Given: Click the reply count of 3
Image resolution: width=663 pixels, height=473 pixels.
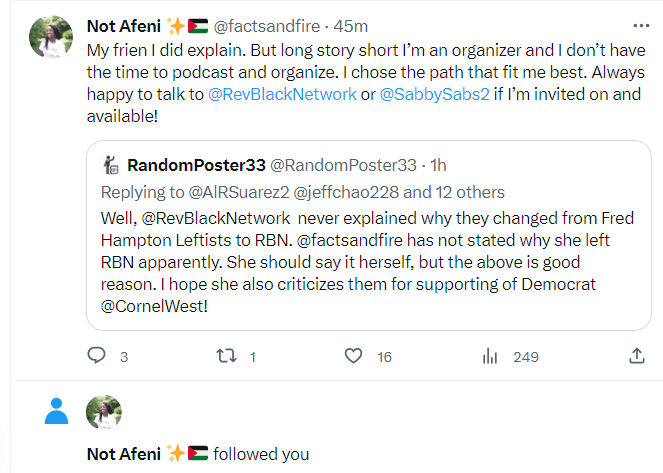Looking at the screenshot, I should (x=124, y=356).
